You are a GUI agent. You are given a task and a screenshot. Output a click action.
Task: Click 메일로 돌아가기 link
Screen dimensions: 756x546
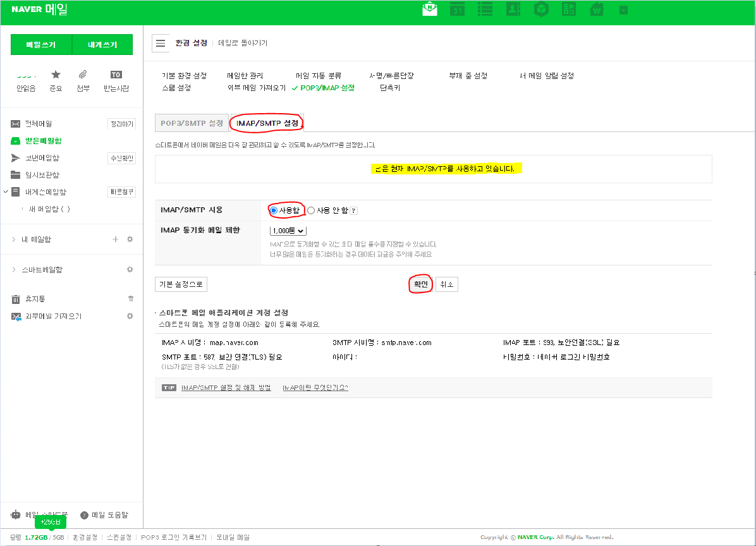click(243, 43)
